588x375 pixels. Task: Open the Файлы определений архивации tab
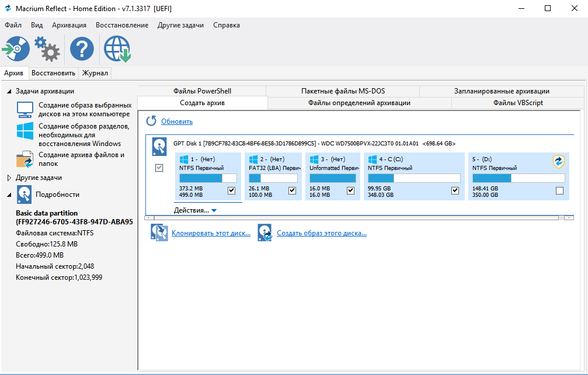tap(359, 103)
